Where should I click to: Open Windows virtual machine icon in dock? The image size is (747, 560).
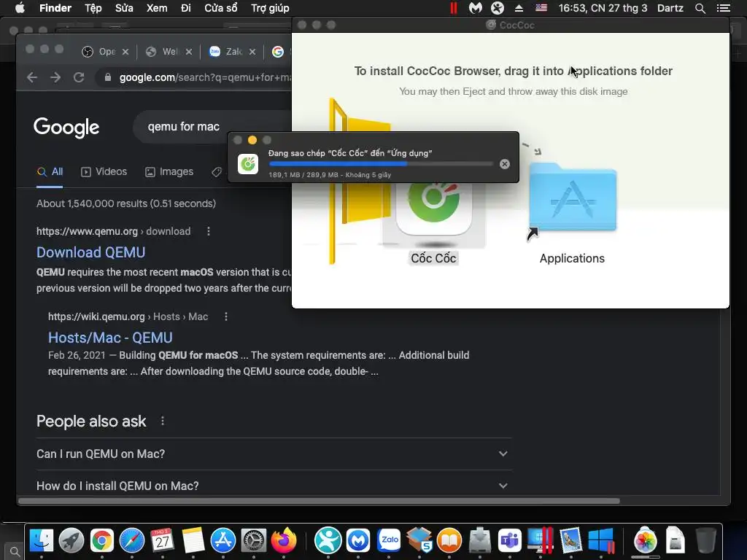[601, 540]
